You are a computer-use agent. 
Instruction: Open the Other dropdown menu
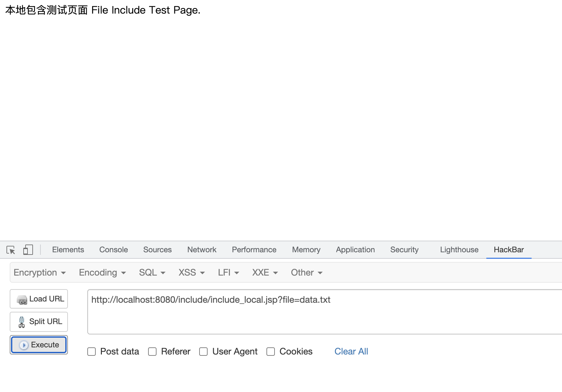click(307, 273)
